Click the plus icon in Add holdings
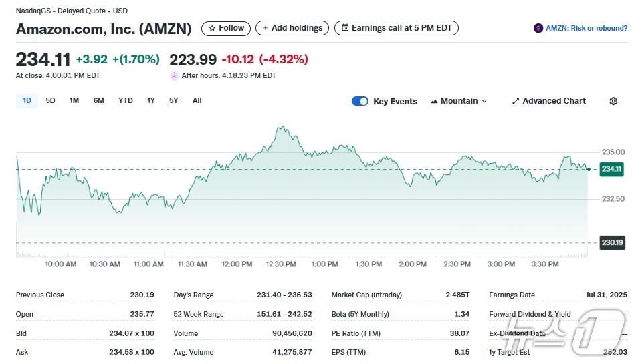Image resolution: width=634 pixels, height=364 pixels. click(x=266, y=28)
